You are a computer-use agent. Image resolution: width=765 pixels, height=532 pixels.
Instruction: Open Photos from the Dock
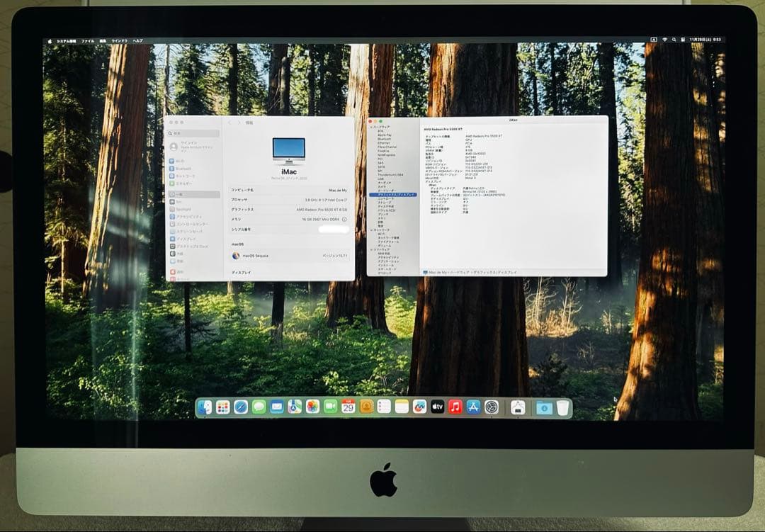pyautogui.click(x=311, y=407)
